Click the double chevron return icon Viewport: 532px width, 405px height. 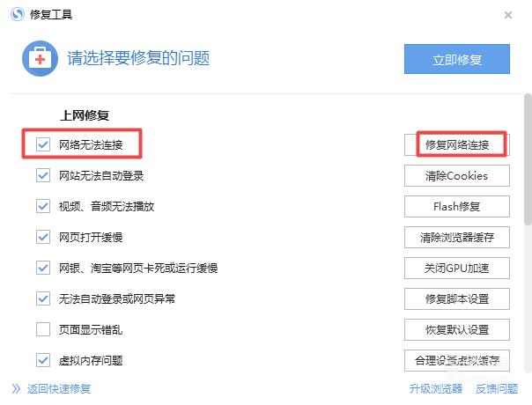pos(16,389)
